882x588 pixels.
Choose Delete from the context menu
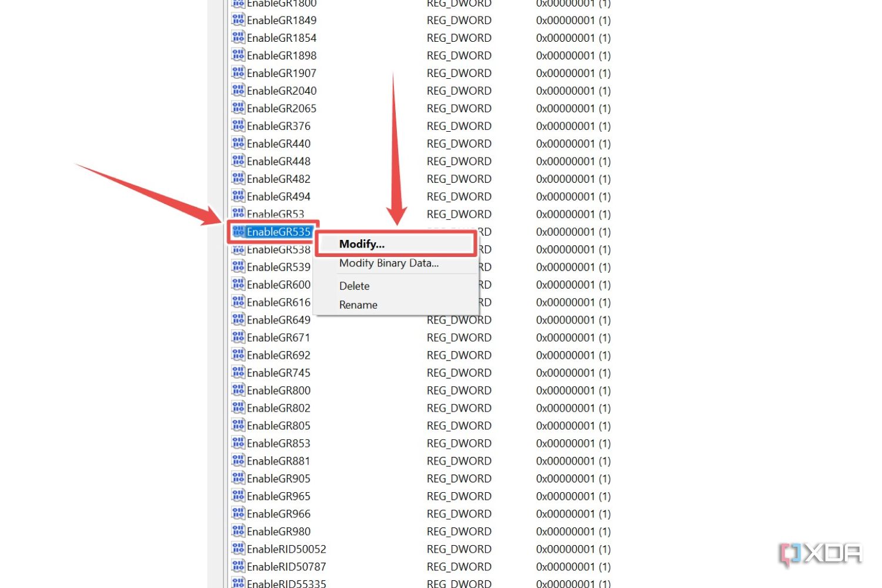point(354,286)
